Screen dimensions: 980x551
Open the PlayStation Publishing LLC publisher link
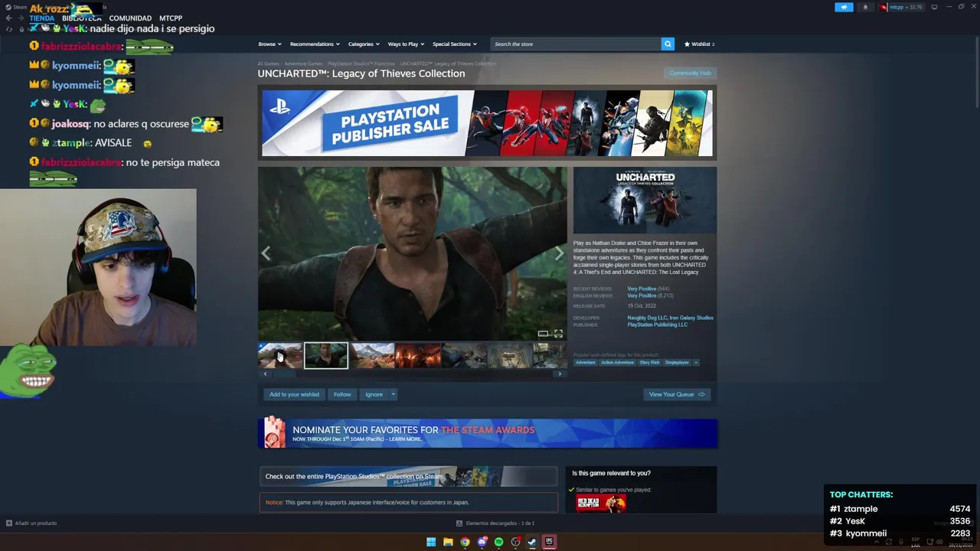[657, 325]
